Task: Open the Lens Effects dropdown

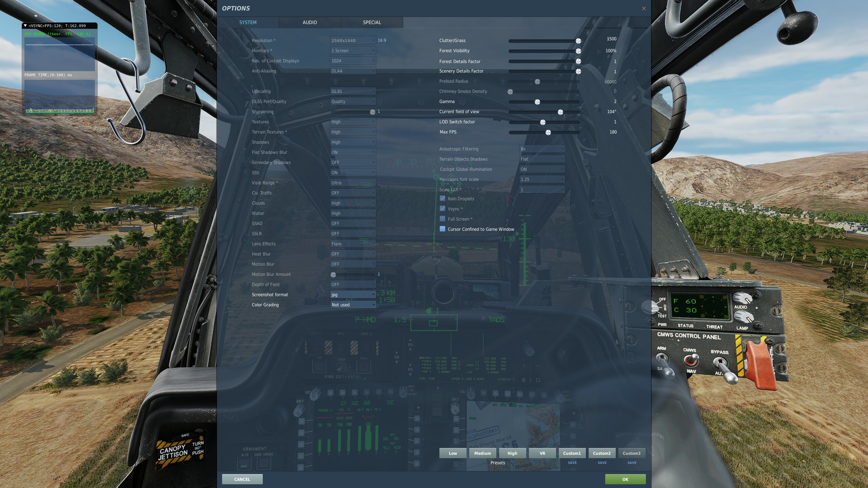Action: [353, 244]
